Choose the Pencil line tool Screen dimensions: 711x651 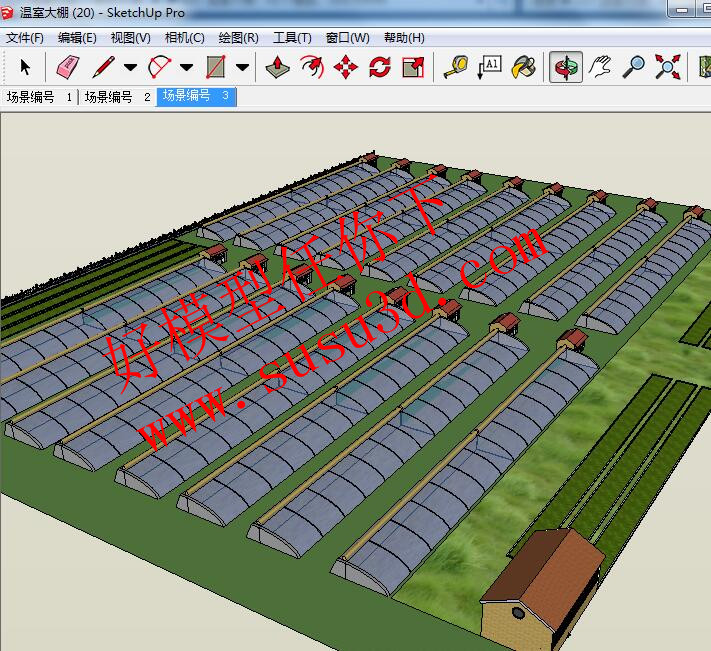point(103,67)
